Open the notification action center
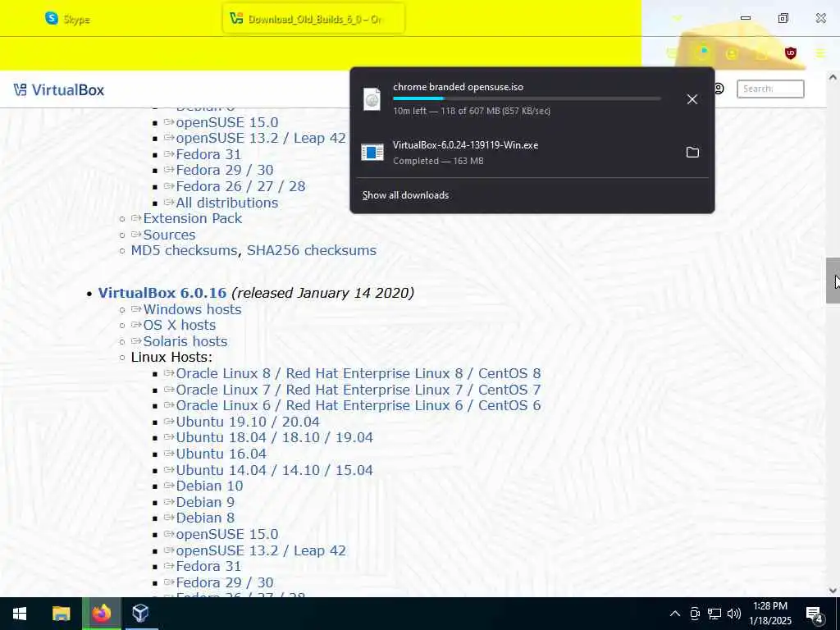Image resolution: width=840 pixels, height=630 pixels. (x=815, y=614)
